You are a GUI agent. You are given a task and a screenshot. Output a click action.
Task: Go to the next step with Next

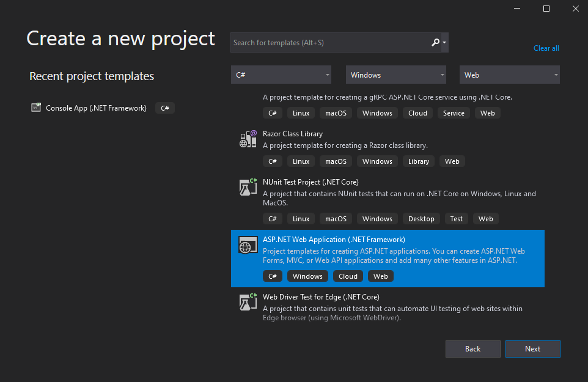[x=532, y=348]
